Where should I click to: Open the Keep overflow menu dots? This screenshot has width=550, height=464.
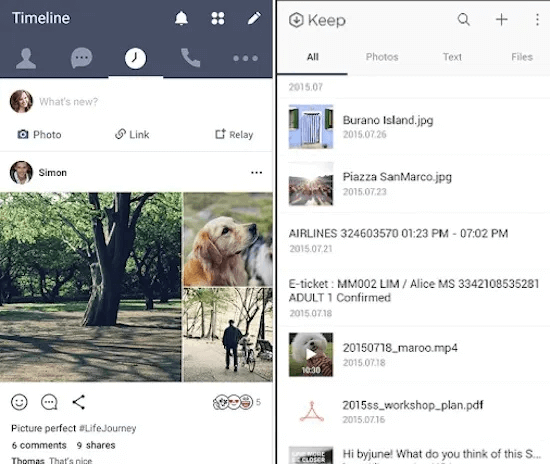coord(537,20)
